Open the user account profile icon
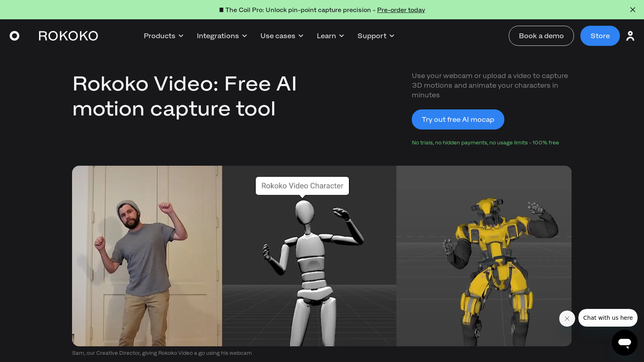The height and width of the screenshot is (362, 644). 630,36
